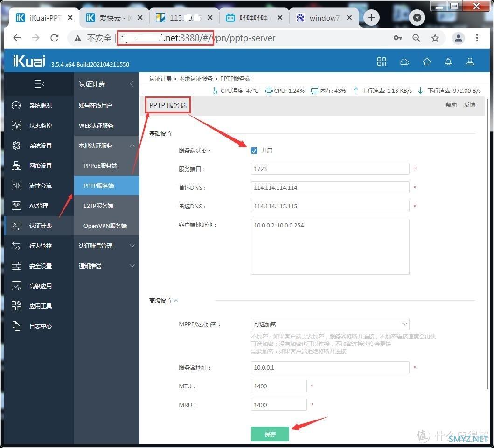Click the MRU input field
The image size is (494, 448).
click(278, 405)
